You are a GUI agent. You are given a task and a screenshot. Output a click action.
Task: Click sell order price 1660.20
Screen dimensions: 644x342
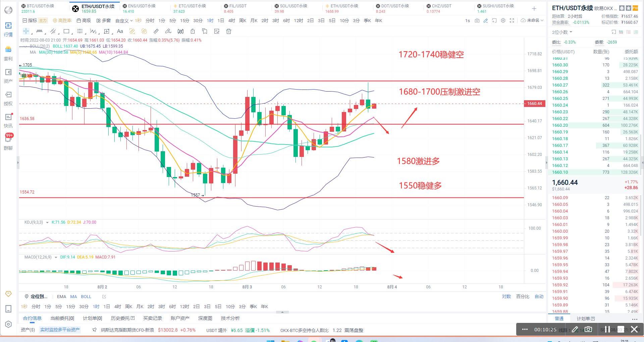coord(560,125)
